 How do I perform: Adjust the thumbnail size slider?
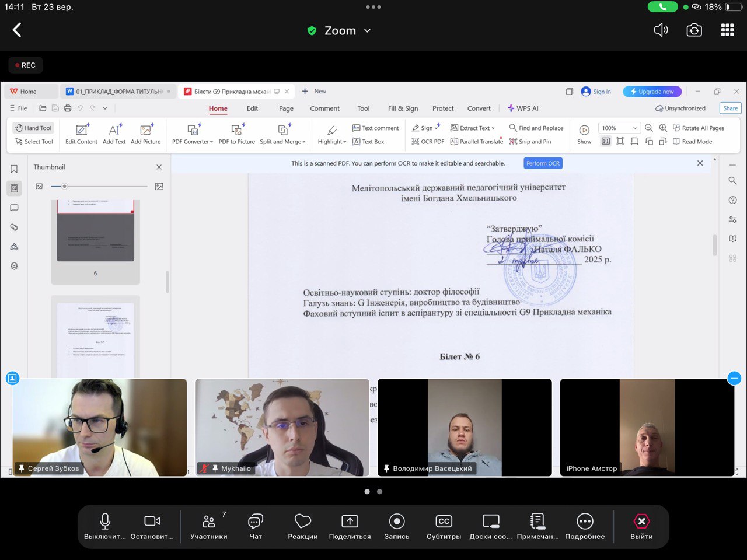pos(64,187)
